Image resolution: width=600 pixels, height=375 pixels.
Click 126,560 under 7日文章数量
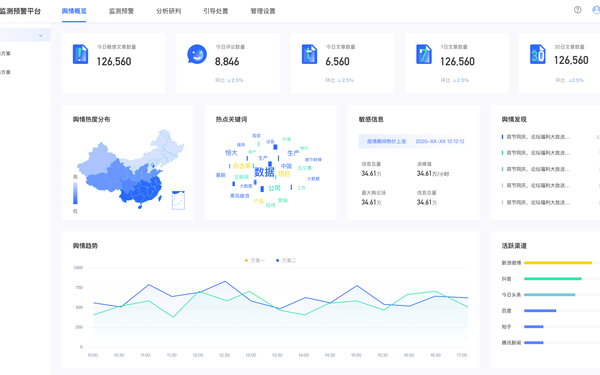(457, 61)
